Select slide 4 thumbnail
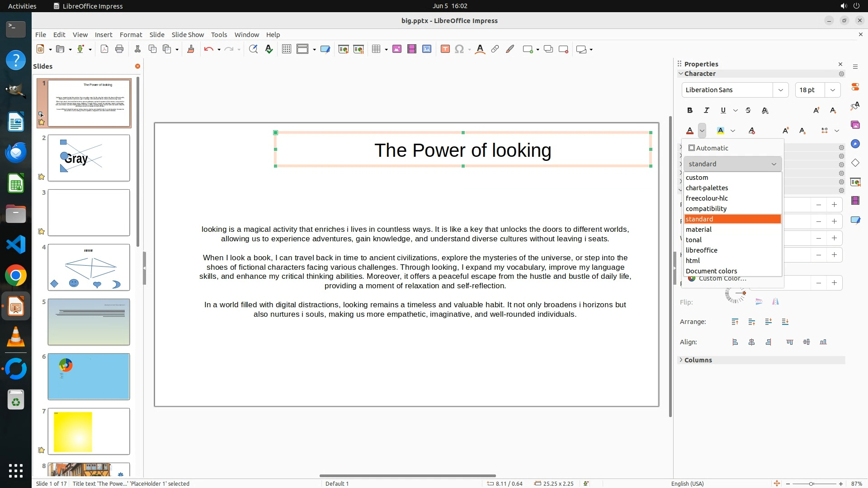 point(89,267)
